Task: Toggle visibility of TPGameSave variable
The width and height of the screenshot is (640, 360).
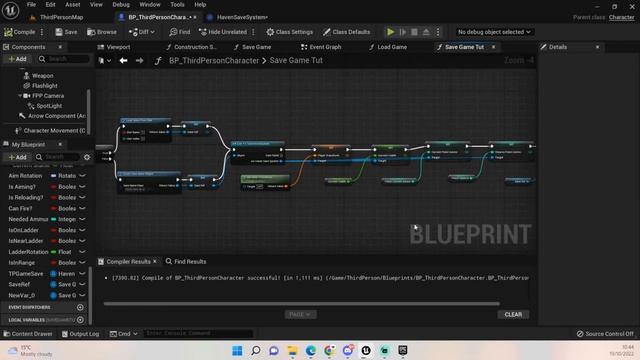Action: (x=82, y=273)
